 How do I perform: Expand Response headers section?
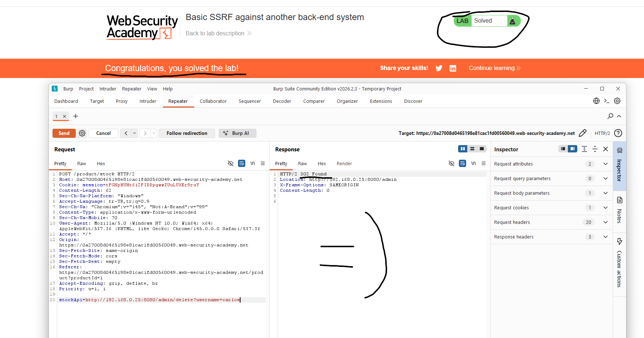[605, 237]
